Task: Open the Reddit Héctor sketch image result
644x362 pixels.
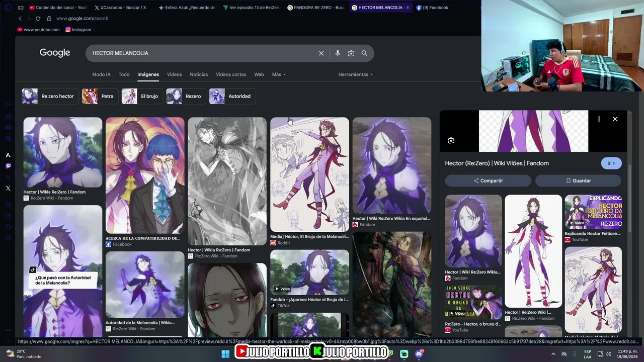Action: pyautogui.click(x=309, y=174)
